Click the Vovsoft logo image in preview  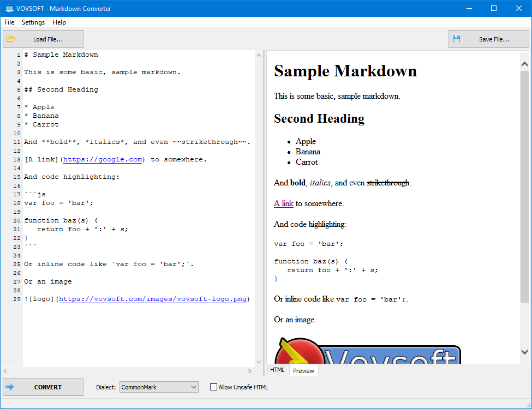point(367,350)
